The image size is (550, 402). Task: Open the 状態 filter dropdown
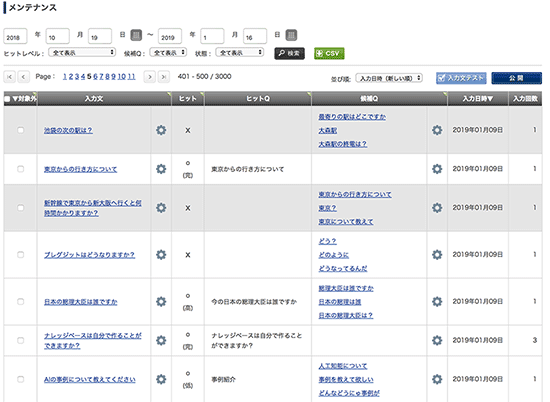tap(240, 53)
